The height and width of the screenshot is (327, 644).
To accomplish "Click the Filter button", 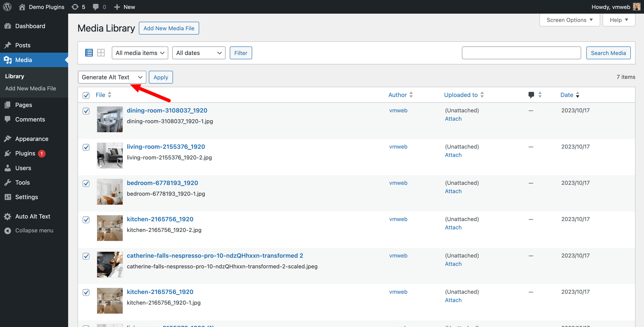I will pyautogui.click(x=240, y=53).
